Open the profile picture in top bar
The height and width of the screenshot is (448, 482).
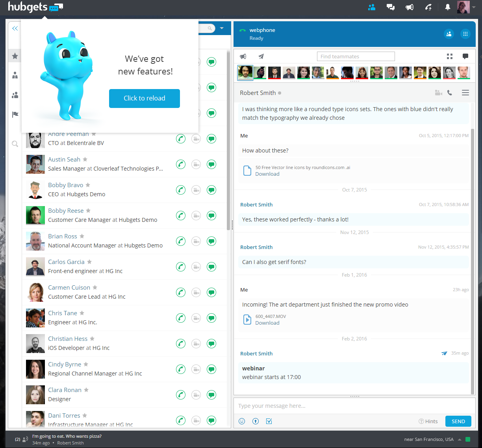[x=463, y=7]
